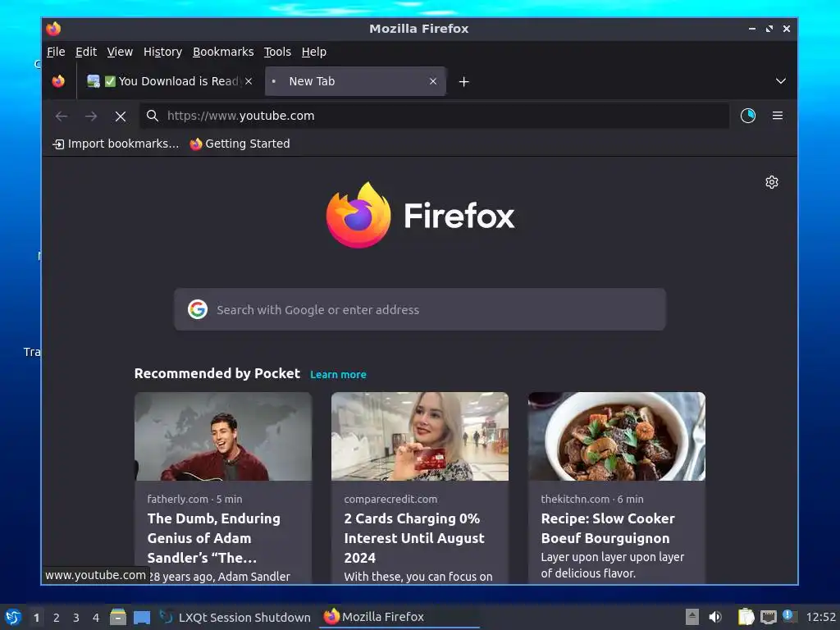Open the LXQt start menu icon

(x=13, y=617)
